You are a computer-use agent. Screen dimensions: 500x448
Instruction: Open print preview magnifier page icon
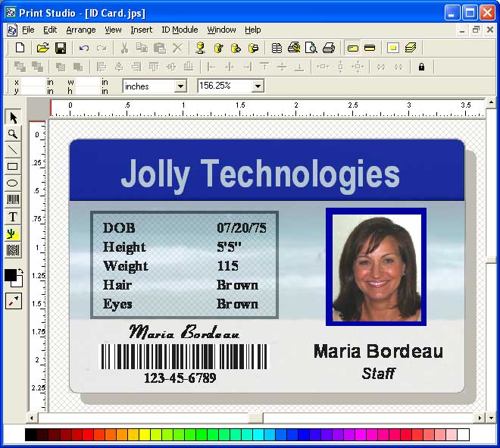click(x=311, y=48)
